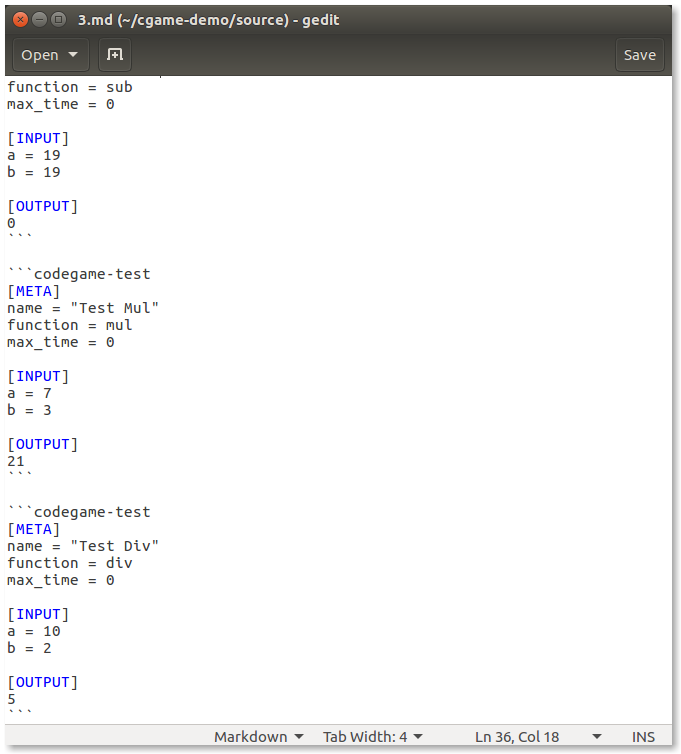Click the output value 5
The height and width of the screenshot is (754, 681).
point(12,699)
